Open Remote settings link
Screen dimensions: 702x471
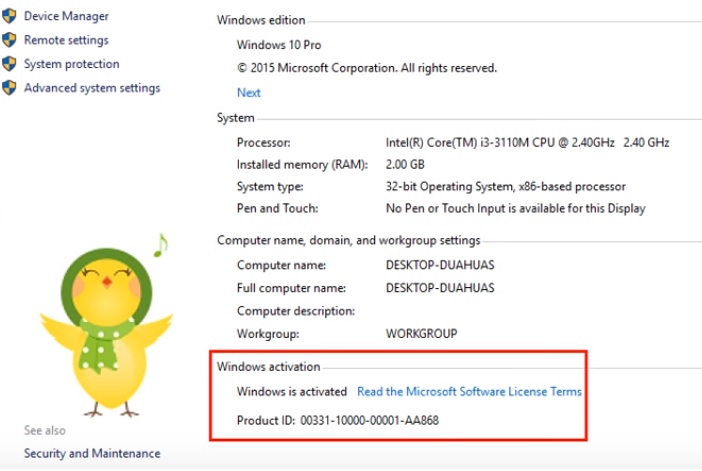[66, 40]
